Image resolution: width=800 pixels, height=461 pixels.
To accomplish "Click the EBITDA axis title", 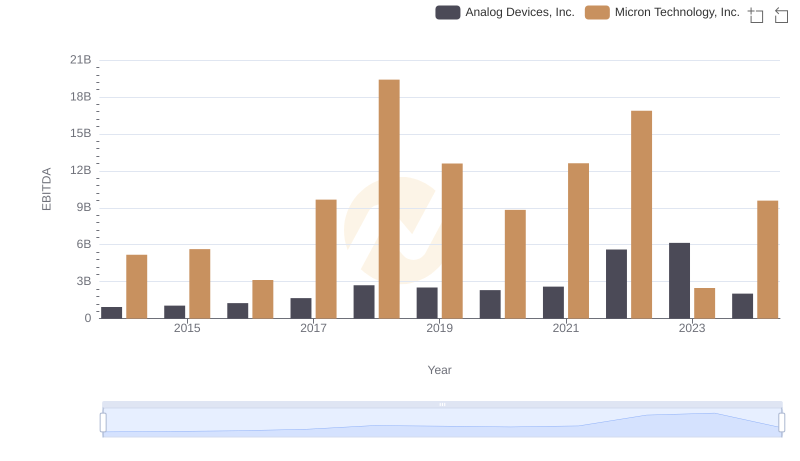I will pyautogui.click(x=46, y=189).
